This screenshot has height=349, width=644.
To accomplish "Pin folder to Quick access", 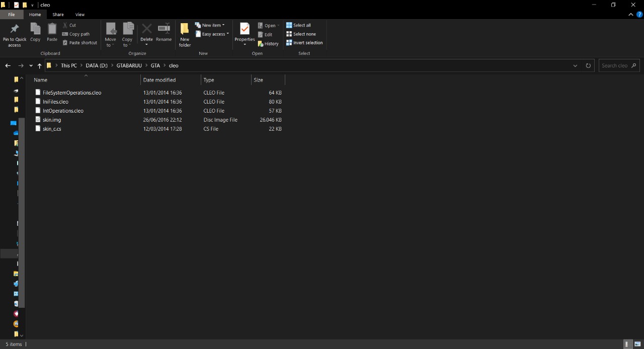I will pos(15,35).
